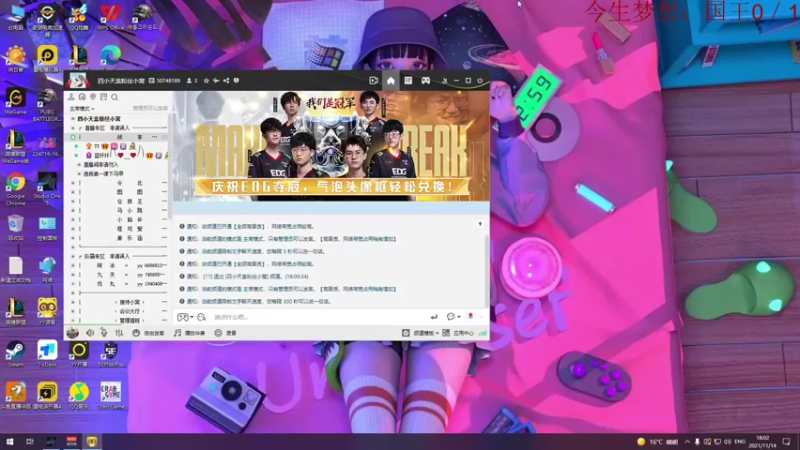
Task: Click the search magnifier icon above channel tree
Action: tap(115, 97)
